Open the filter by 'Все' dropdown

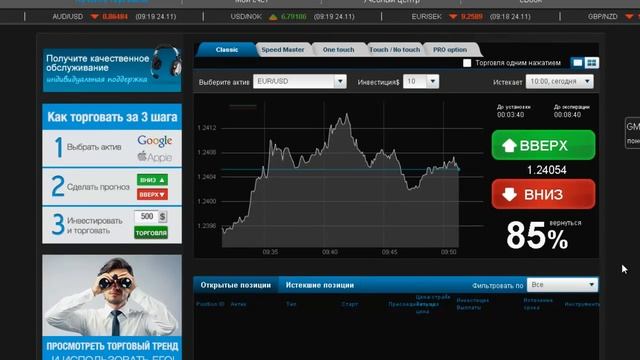tap(562, 284)
